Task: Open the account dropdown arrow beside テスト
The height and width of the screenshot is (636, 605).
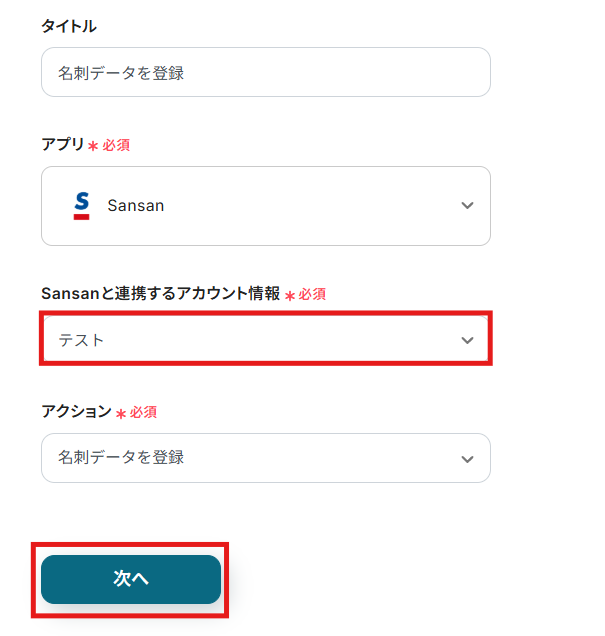Action: (467, 340)
